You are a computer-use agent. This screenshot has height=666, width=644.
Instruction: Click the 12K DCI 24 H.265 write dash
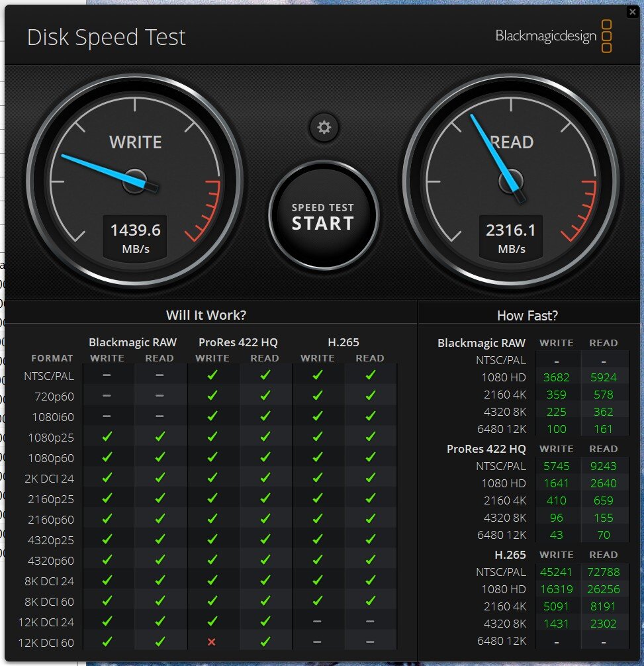click(x=317, y=622)
